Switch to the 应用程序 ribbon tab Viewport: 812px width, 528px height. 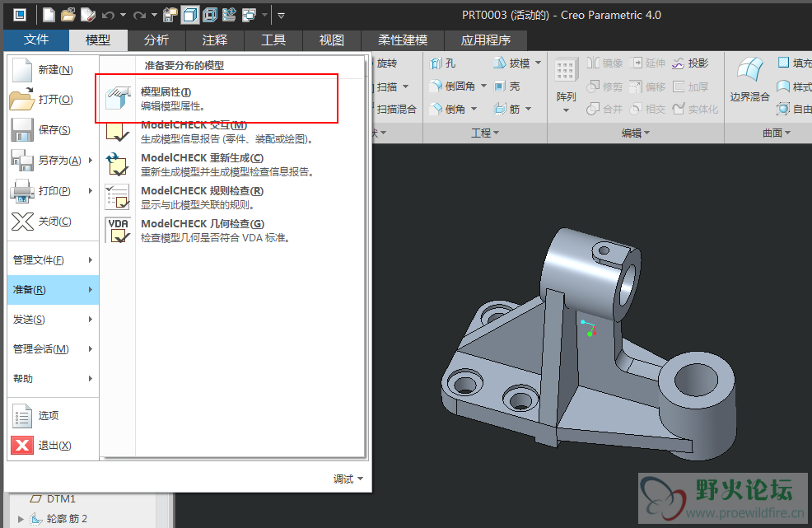486,40
